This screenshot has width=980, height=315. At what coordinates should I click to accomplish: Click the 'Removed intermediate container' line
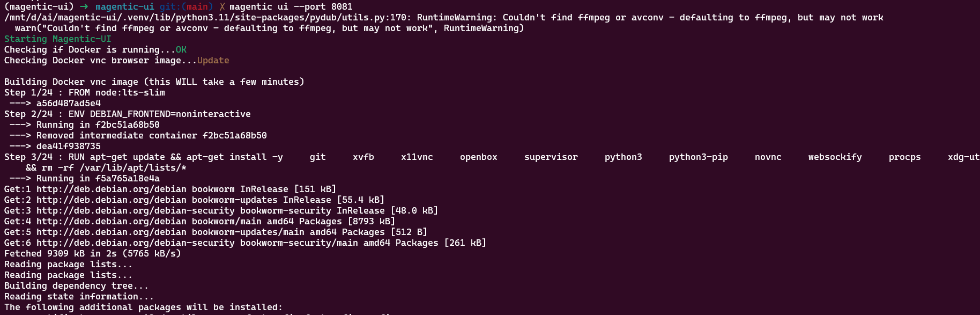(x=138, y=135)
